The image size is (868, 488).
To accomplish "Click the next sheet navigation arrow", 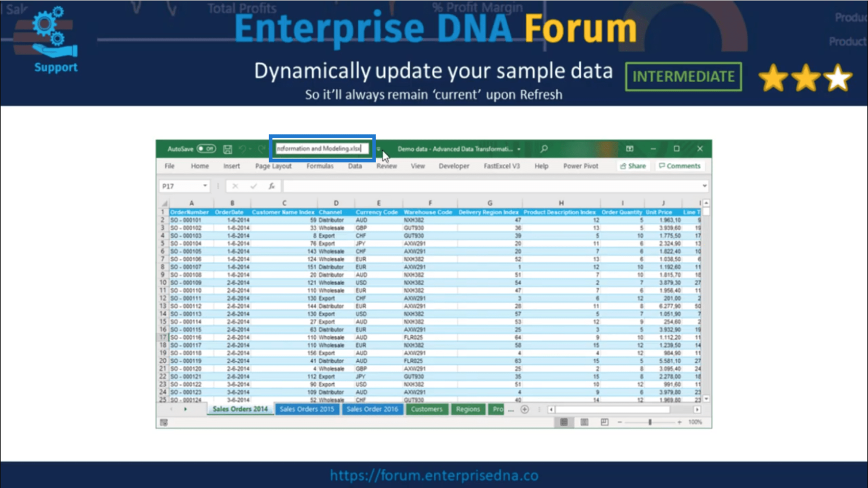I will click(x=185, y=410).
